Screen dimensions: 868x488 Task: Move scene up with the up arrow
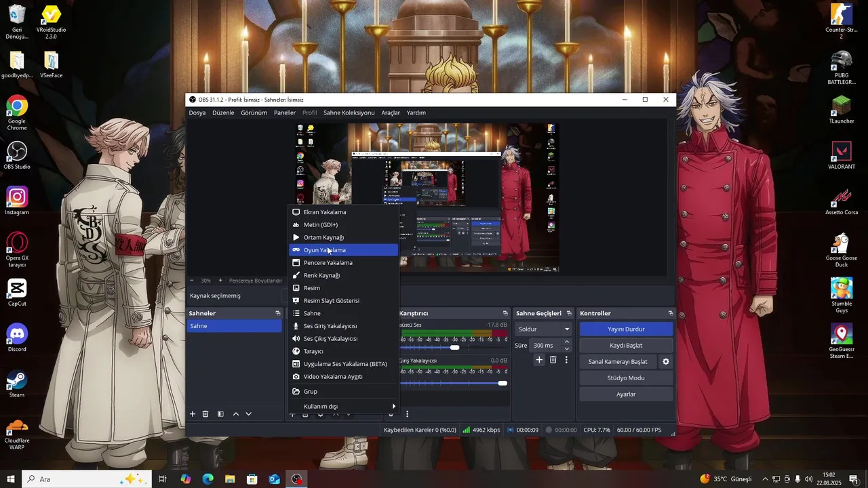point(236,414)
